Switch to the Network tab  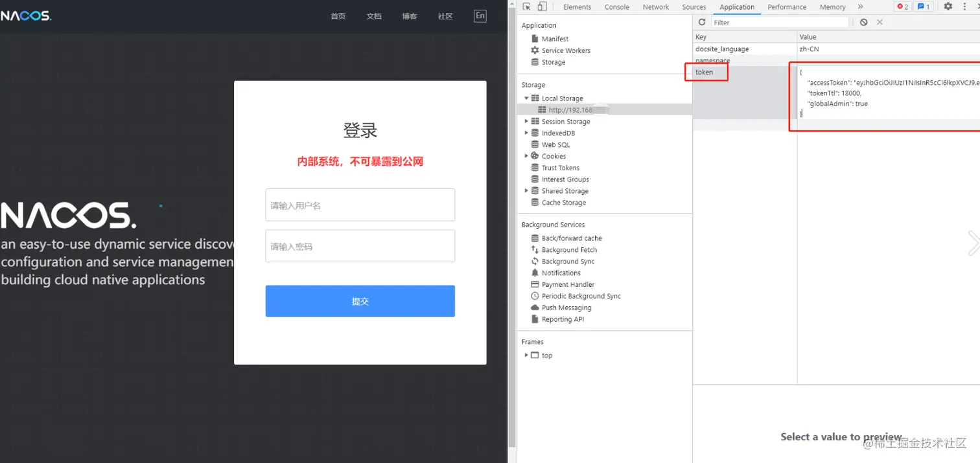tap(655, 7)
